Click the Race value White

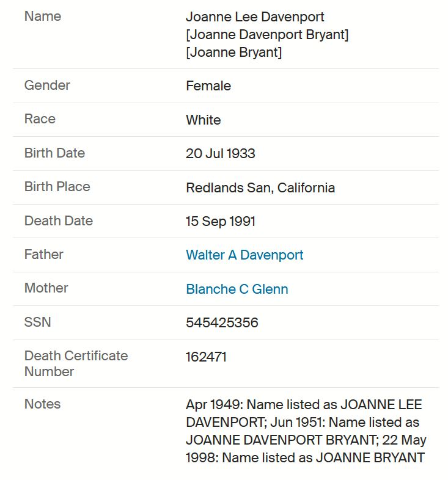pyautogui.click(x=203, y=120)
